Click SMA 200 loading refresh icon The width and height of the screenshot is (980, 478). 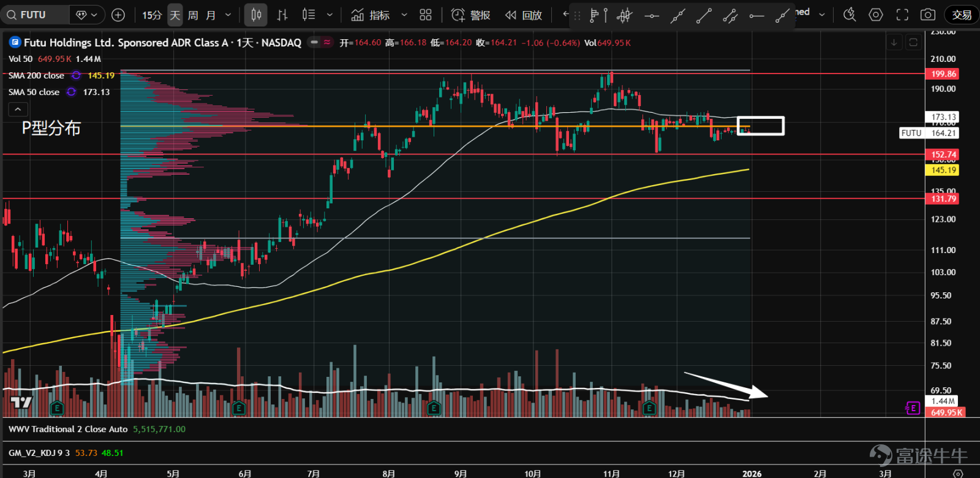pos(76,75)
